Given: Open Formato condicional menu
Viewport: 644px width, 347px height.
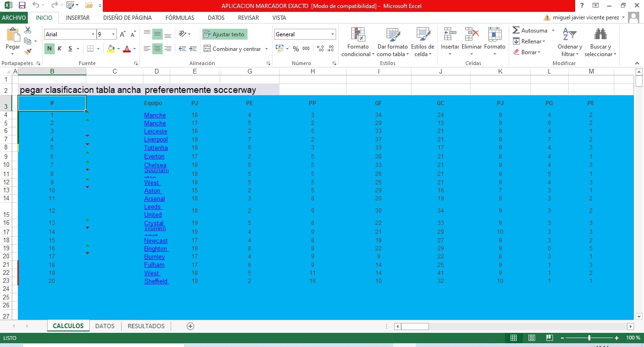Looking at the screenshot, I should tap(358, 42).
